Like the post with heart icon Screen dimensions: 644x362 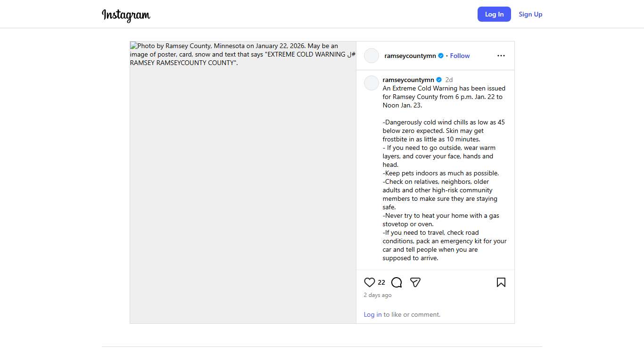point(370,282)
